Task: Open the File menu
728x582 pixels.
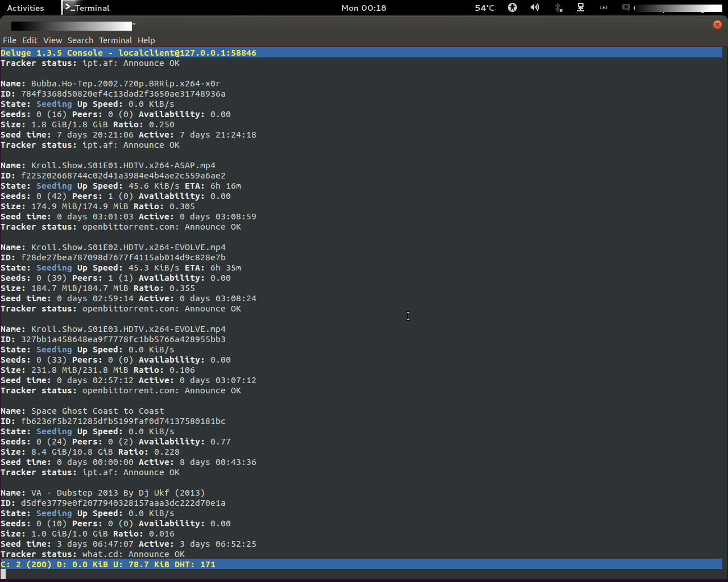Action: pos(10,40)
